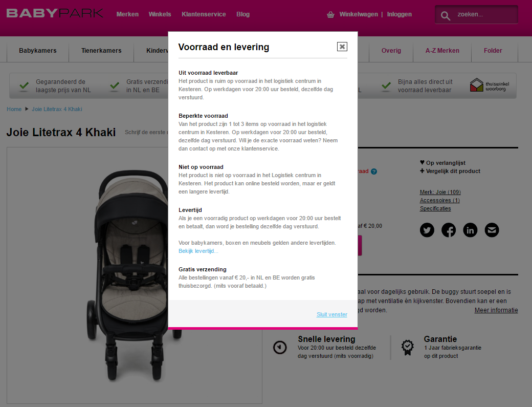Share the product on Twitter
The height and width of the screenshot is (407, 532).
point(427,230)
